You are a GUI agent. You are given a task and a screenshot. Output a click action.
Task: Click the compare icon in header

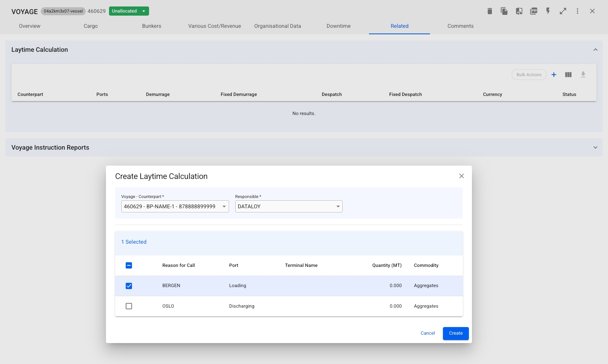tap(519, 11)
